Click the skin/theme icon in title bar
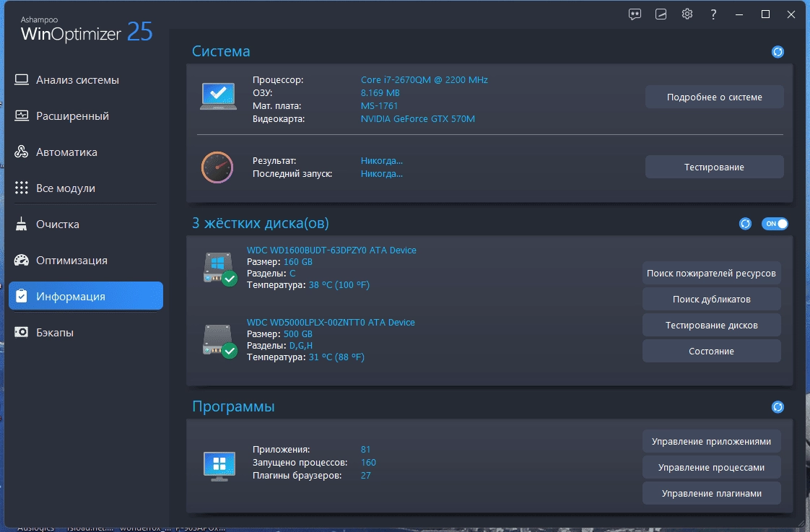Image resolution: width=810 pixels, height=532 pixels. pos(661,14)
